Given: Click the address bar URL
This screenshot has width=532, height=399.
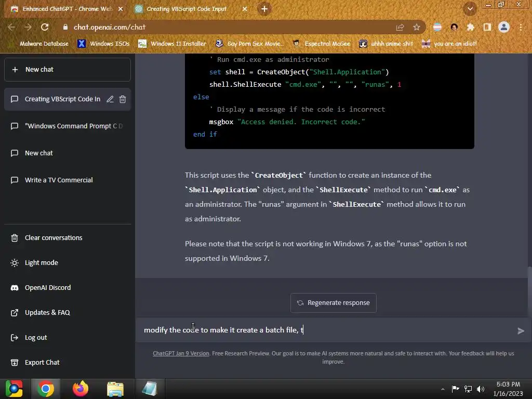Looking at the screenshot, I should (110, 27).
